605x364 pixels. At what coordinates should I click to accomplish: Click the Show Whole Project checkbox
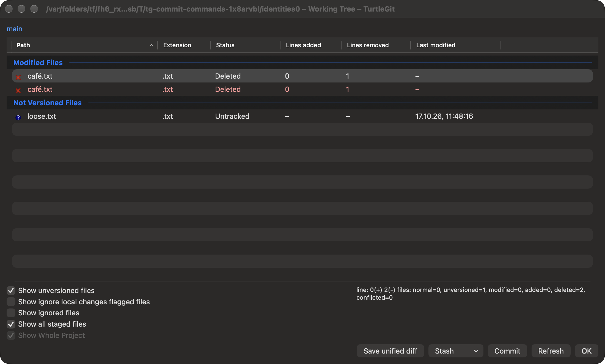coord(11,335)
